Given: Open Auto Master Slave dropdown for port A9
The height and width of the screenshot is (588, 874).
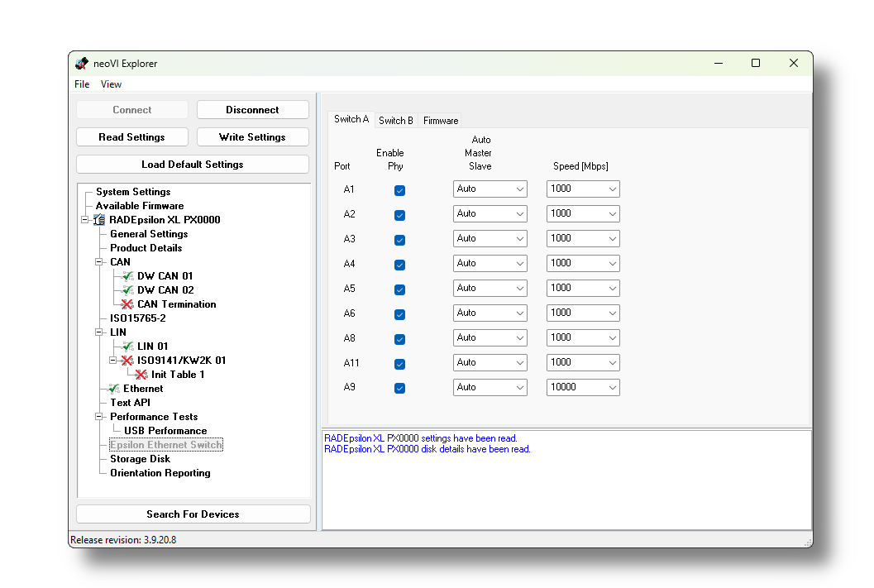Looking at the screenshot, I should coord(490,387).
